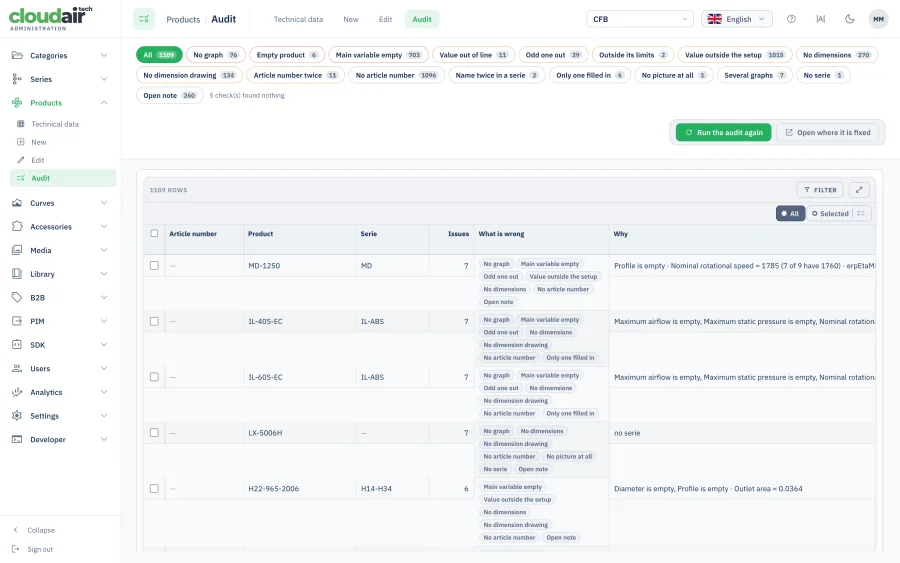Image resolution: width=900 pixels, height=563 pixels.
Task: Filter by Value outside the setup chip
Action: [x=735, y=55]
